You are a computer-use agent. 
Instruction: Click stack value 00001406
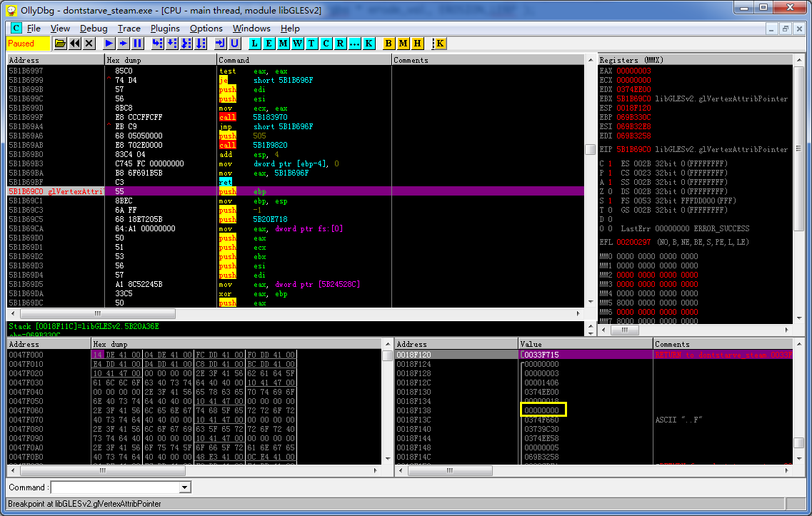(541, 383)
